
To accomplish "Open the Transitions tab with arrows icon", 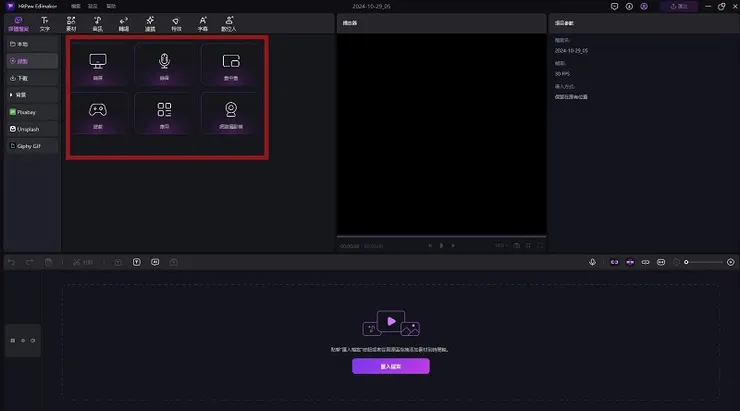I will pos(124,24).
